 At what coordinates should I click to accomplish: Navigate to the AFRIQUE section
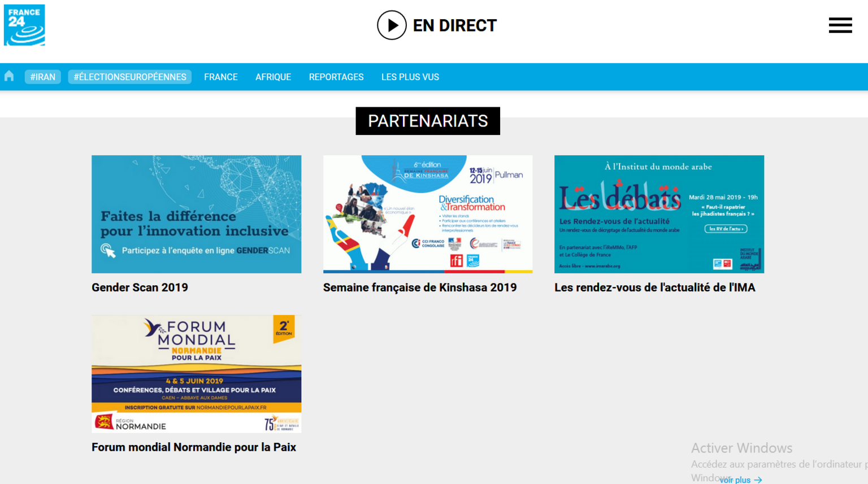[x=273, y=77]
